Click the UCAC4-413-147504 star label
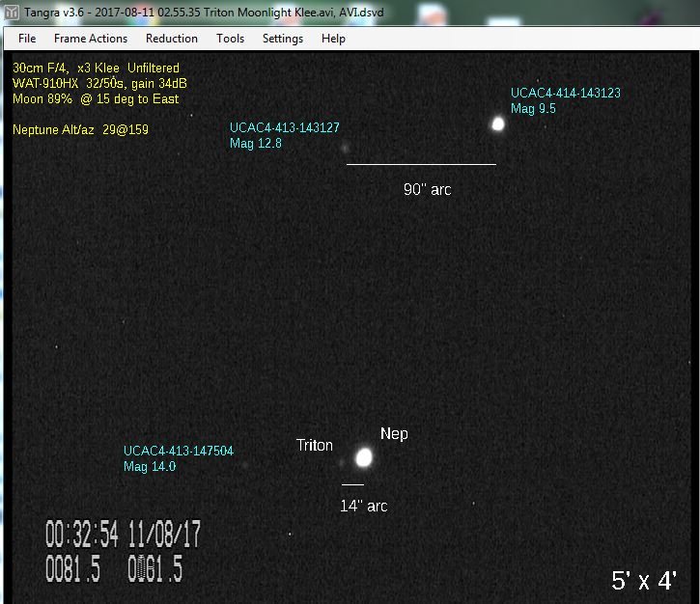The width and height of the screenshot is (700, 604). tap(179, 451)
